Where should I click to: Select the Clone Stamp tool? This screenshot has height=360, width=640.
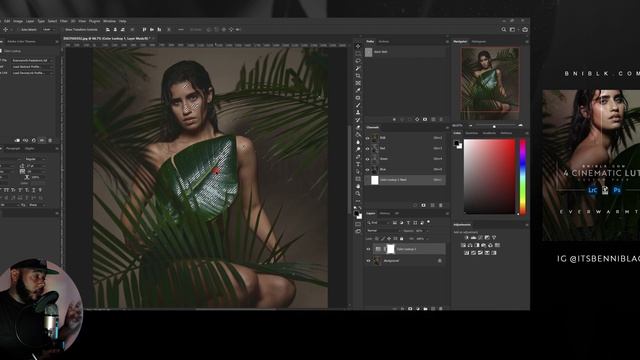click(358, 113)
